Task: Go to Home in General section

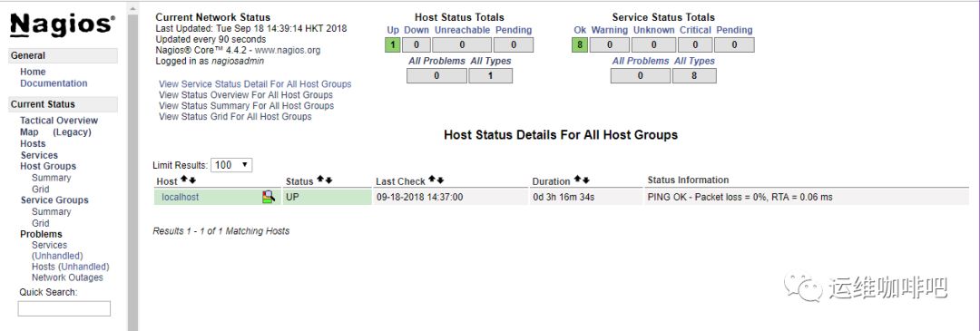Action: [x=33, y=72]
